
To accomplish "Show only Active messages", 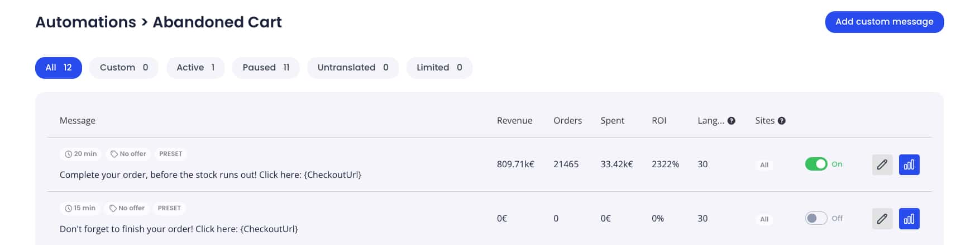I will 195,68.
